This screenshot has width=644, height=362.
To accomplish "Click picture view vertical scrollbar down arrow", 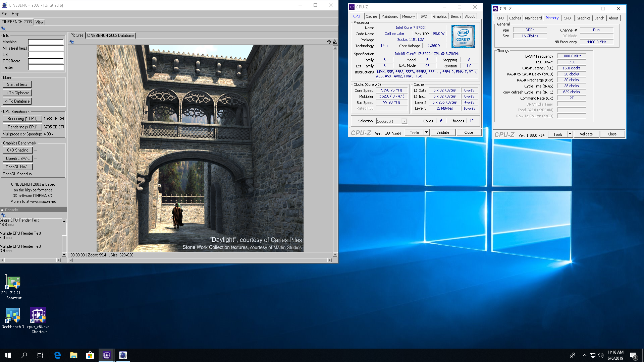I will pos(335,255).
